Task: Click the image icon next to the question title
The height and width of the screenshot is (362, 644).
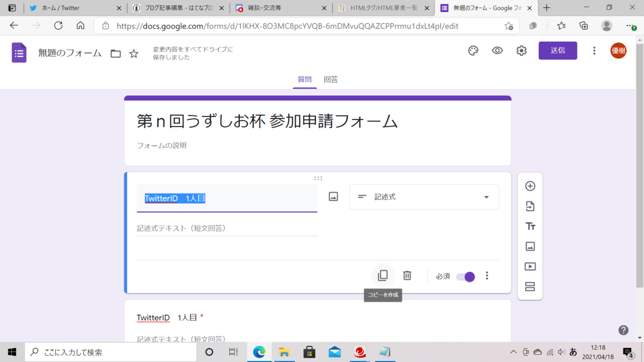Action: point(333,197)
